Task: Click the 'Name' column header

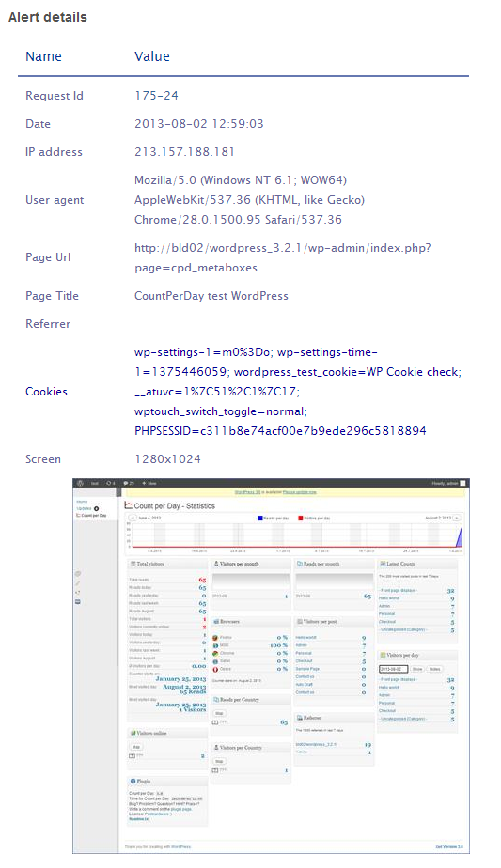Action: click(44, 56)
